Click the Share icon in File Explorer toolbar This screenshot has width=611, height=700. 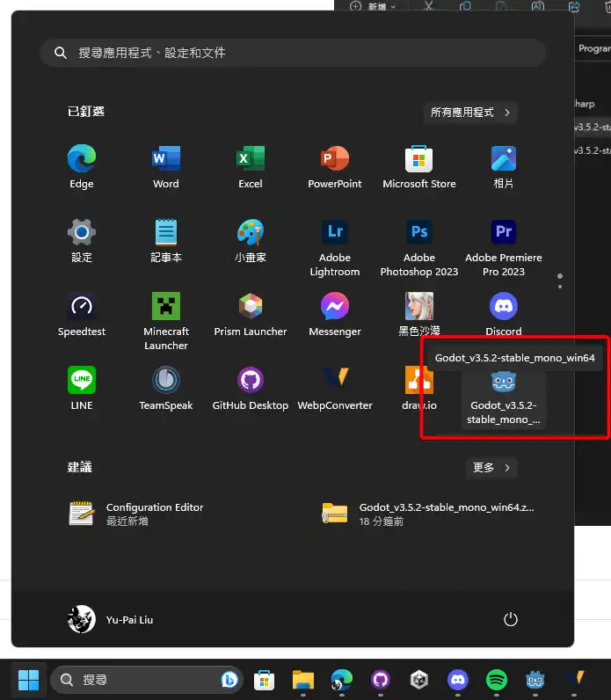coord(574,5)
